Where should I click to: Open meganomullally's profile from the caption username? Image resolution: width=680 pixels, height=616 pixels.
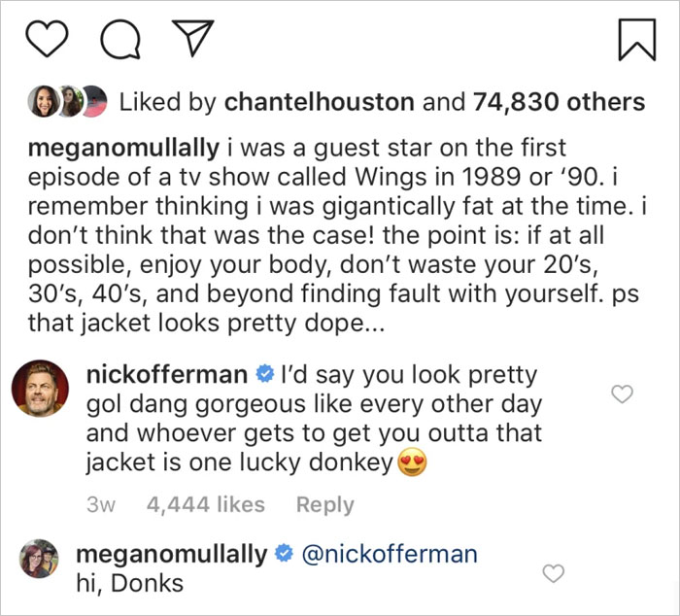123,150
